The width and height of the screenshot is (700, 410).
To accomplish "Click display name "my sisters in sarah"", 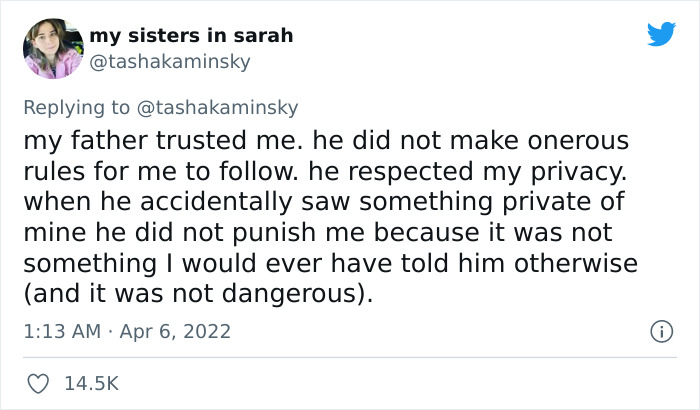I will point(191,36).
